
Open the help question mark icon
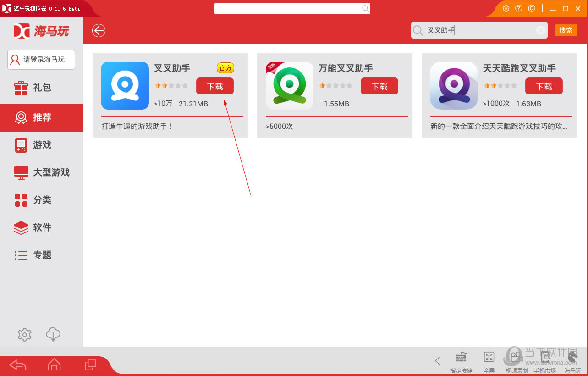[x=519, y=8]
